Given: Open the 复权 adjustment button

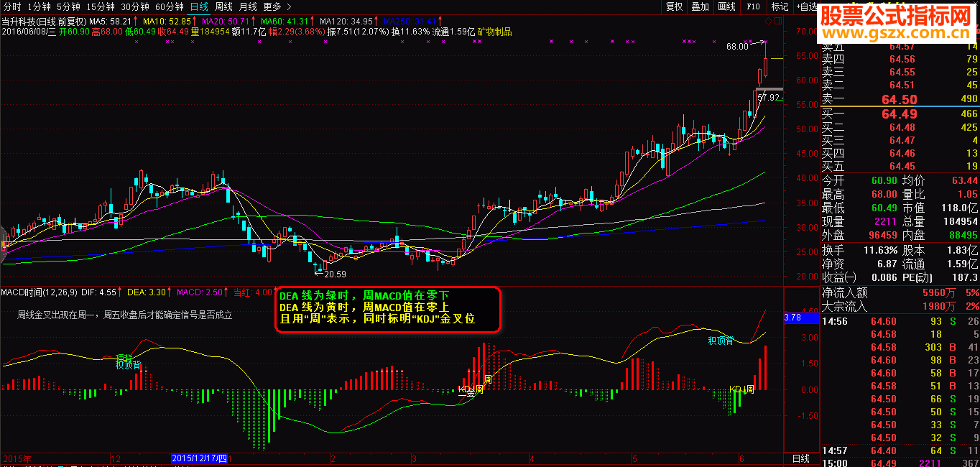Looking at the screenshot, I should [674, 6].
